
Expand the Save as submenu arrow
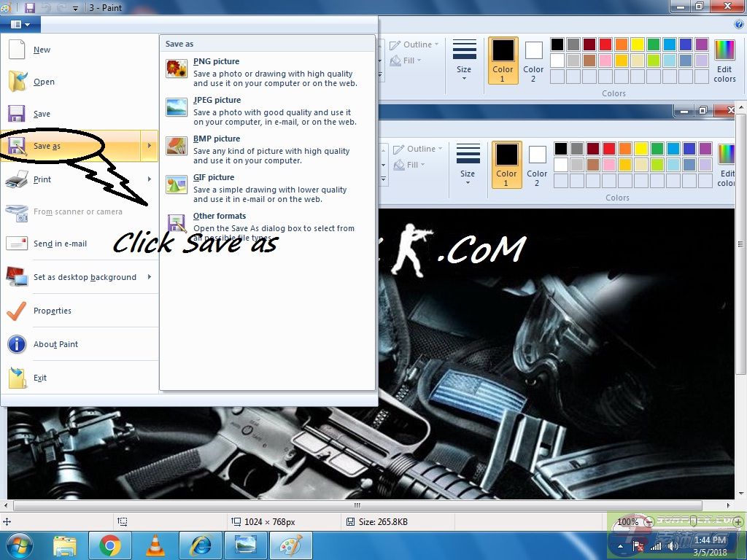pos(150,146)
